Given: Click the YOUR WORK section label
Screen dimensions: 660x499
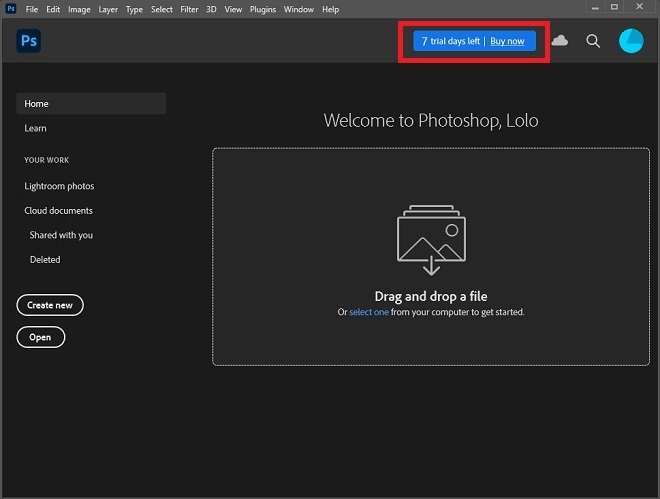Looking at the screenshot, I should click(x=47, y=160).
